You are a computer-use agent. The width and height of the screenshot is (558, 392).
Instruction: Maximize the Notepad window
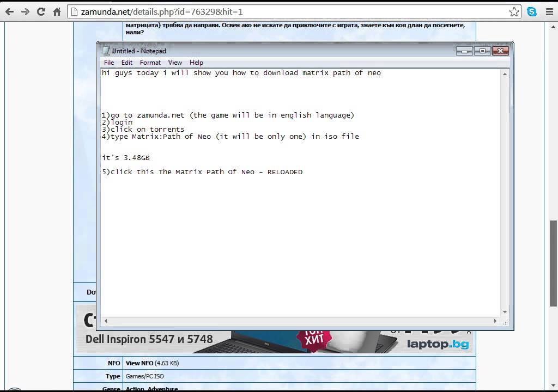[x=482, y=51]
